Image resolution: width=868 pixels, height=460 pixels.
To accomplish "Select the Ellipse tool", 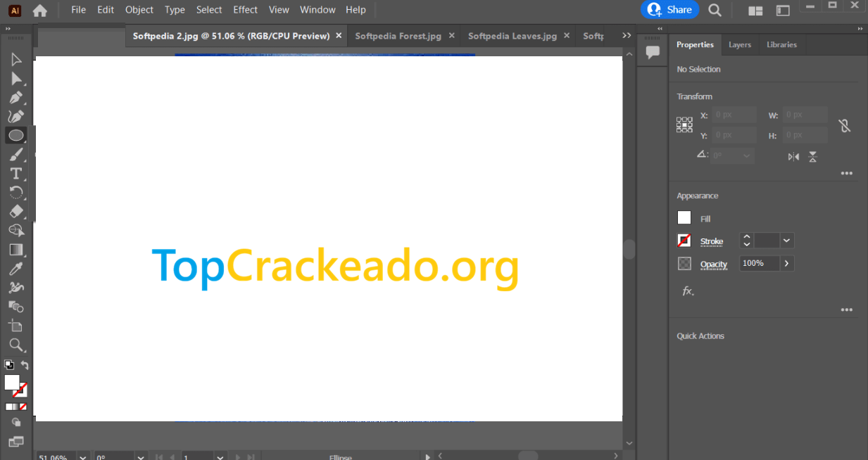I will click(x=16, y=136).
